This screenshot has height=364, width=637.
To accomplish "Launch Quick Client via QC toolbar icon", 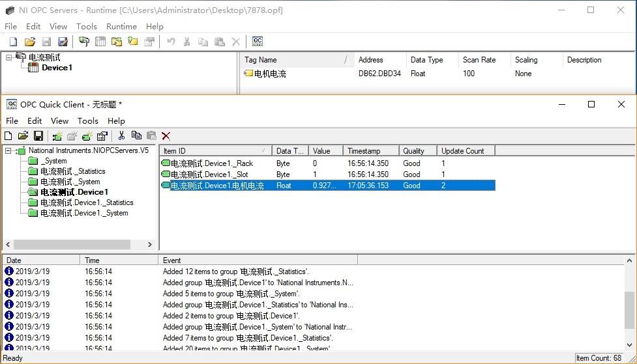I will [x=258, y=42].
